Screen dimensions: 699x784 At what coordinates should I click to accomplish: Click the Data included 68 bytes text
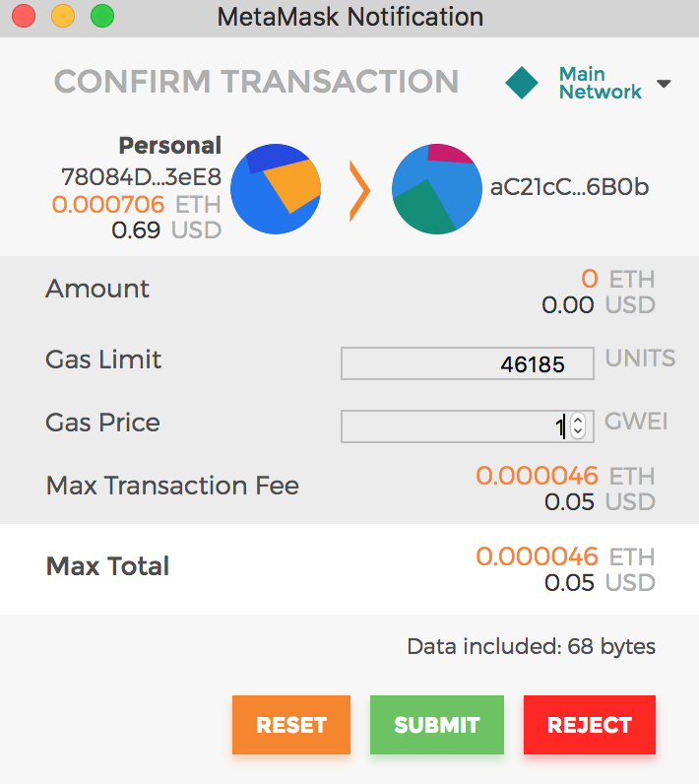(x=531, y=646)
